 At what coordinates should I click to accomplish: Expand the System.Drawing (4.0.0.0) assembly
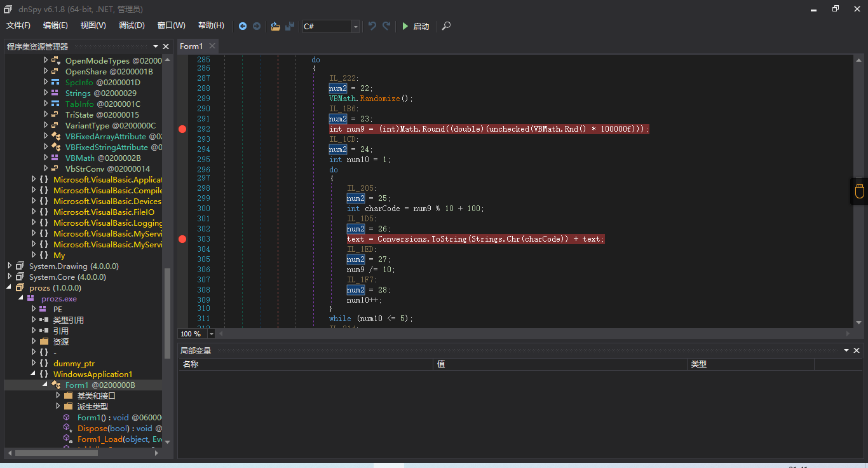(x=10, y=266)
